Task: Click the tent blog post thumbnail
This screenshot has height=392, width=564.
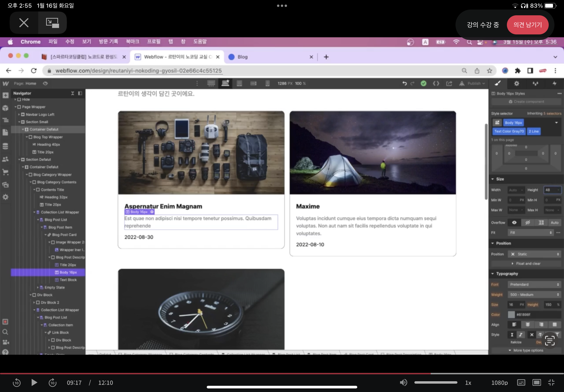Action: (x=373, y=153)
